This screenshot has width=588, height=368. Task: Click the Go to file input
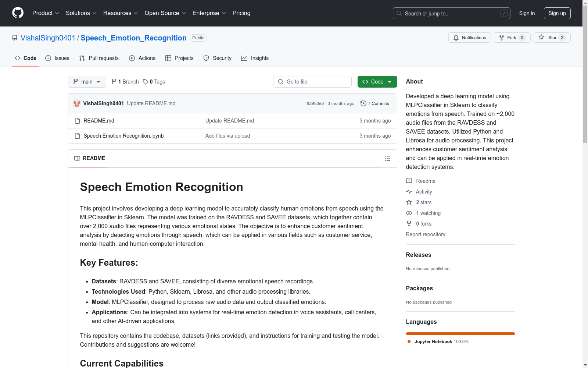(x=312, y=82)
